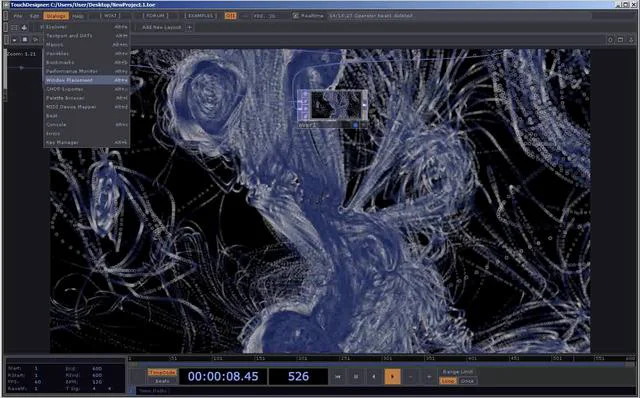Select Performance Monitor menu entry
This screenshot has height=398, width=640.
pyautogui.click(x=87, y=71)
